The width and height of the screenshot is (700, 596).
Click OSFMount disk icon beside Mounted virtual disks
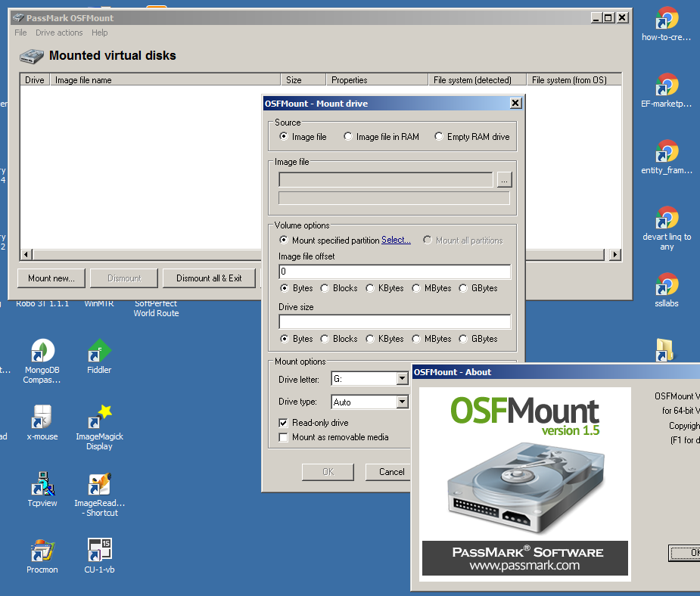[x=31, y=56]
